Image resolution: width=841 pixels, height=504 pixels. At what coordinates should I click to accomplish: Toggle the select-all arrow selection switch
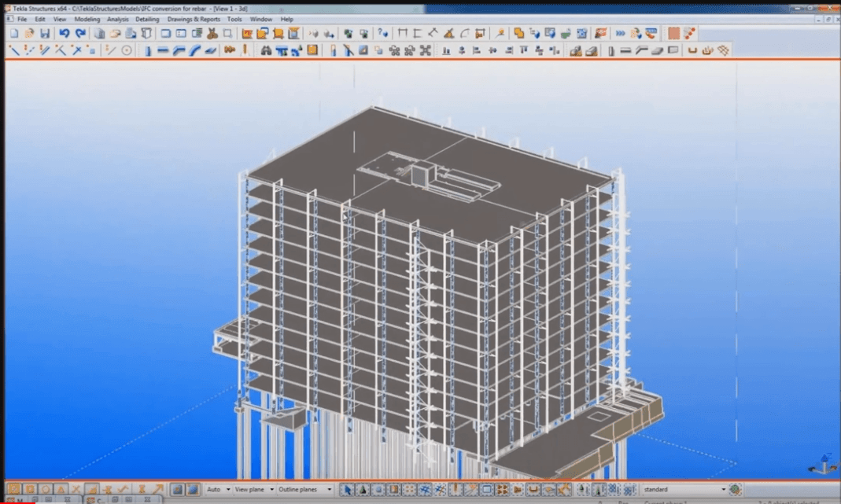coord(347,490)
